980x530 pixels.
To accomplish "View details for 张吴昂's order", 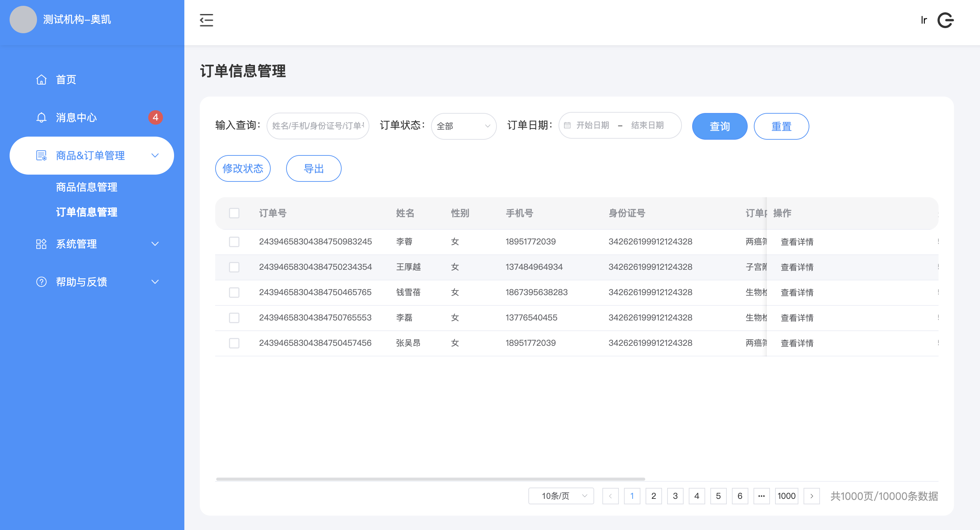I will tap(797, 343).
